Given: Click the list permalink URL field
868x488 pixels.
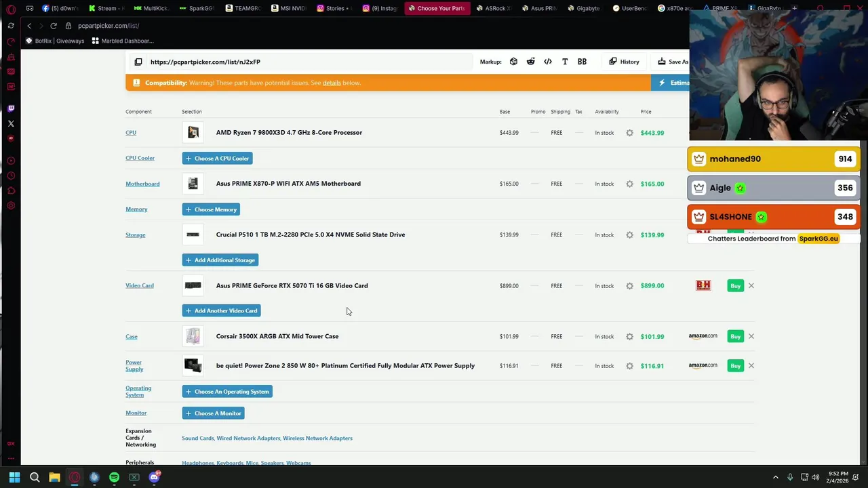Looking at the screenshot, I should pos(309,62).
